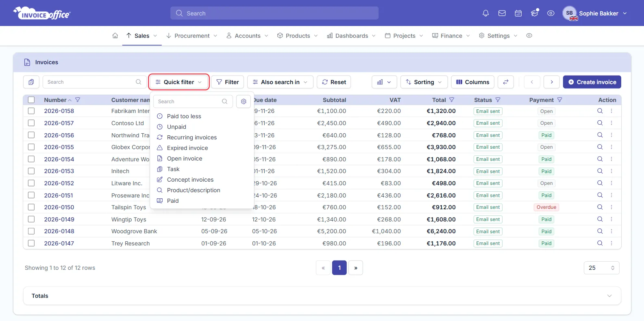
Task: Click the home icon in navigation
Action: pyautogui.click(x=115, y=36)
